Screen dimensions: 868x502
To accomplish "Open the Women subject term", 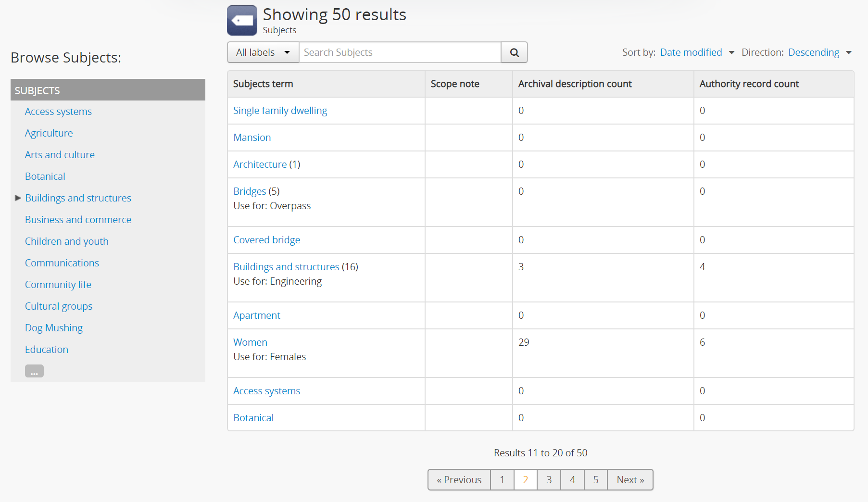I will (x=250, y=342).
